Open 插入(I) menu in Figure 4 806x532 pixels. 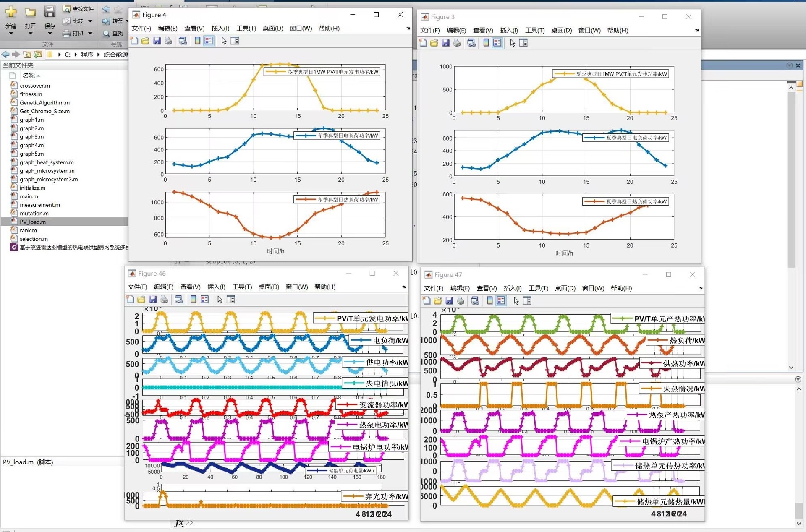pos(220,28)
